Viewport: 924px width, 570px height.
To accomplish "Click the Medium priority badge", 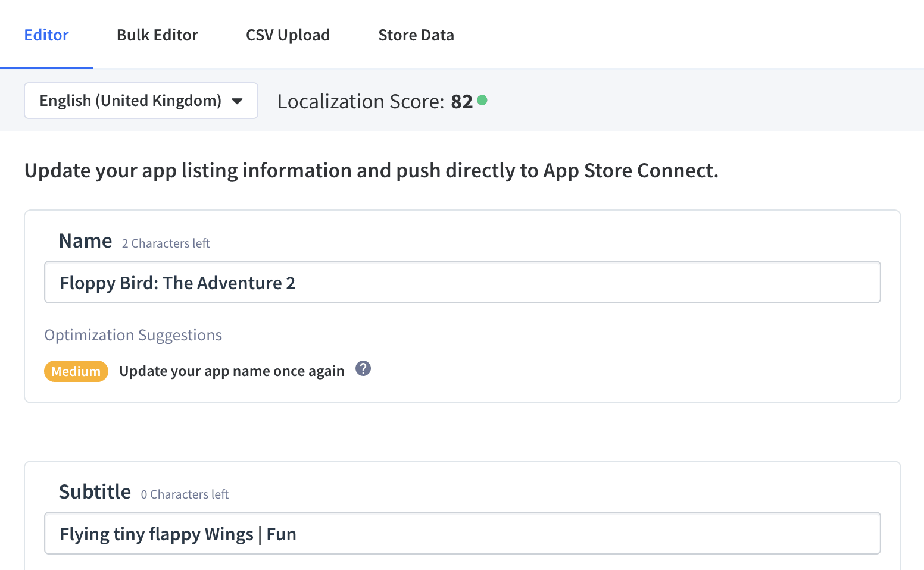I will pyautogui.click(x=76, y=371).
